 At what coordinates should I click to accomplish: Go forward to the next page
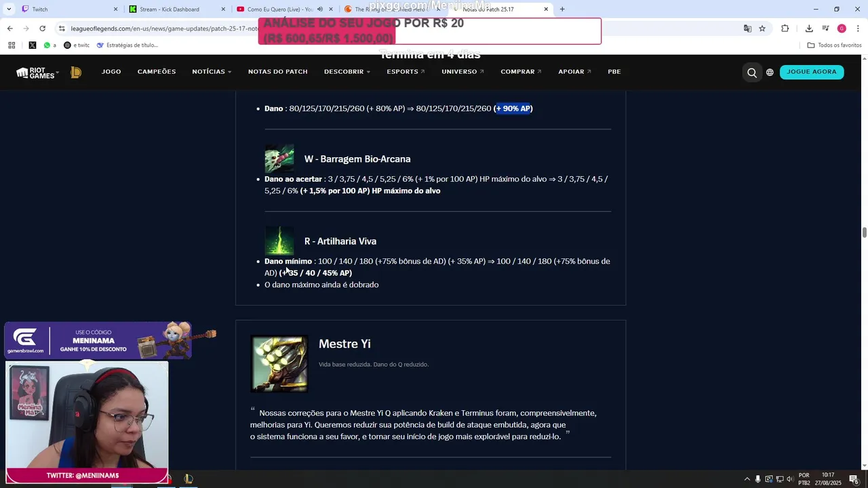26,28
